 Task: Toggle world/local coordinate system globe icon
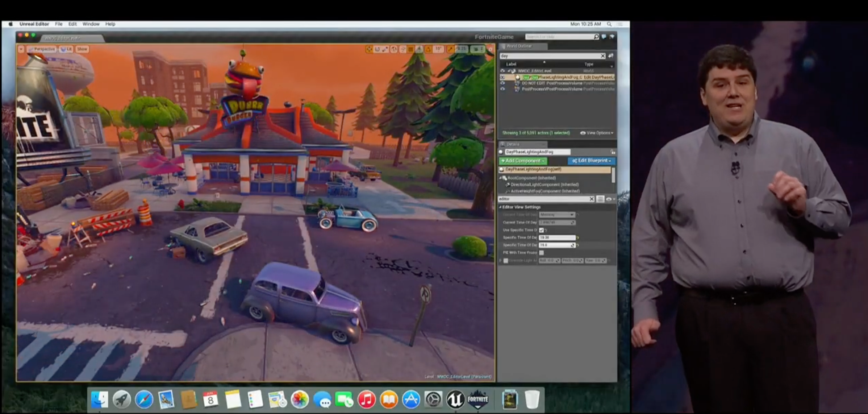[x=394, y=49]
